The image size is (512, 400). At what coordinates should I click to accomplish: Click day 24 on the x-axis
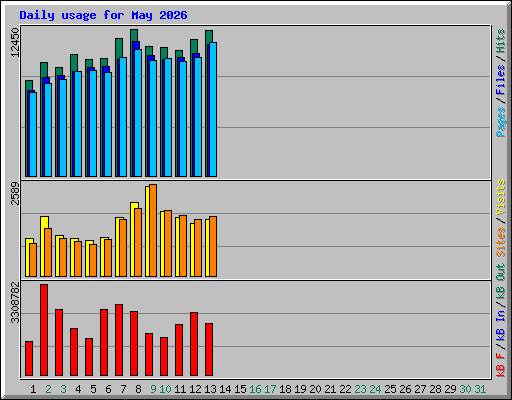375,389
